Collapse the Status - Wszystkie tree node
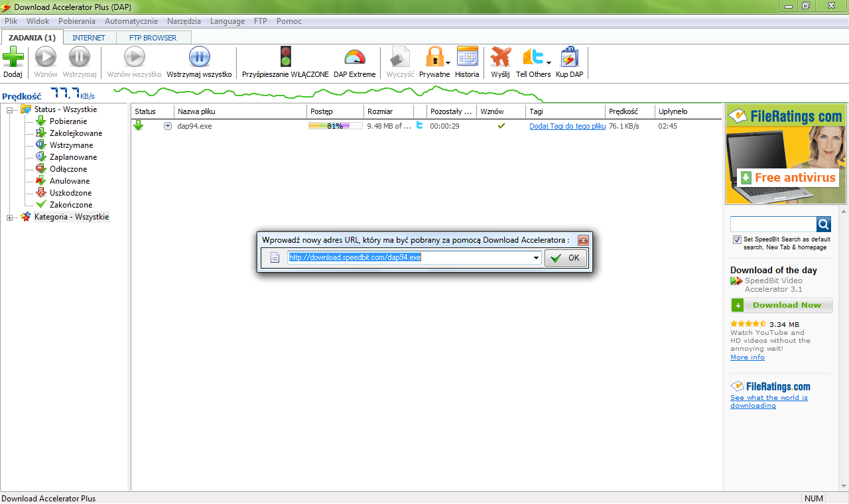Viewport: 849px width, 504px height. pyautogui.click(x=10, y=110)
